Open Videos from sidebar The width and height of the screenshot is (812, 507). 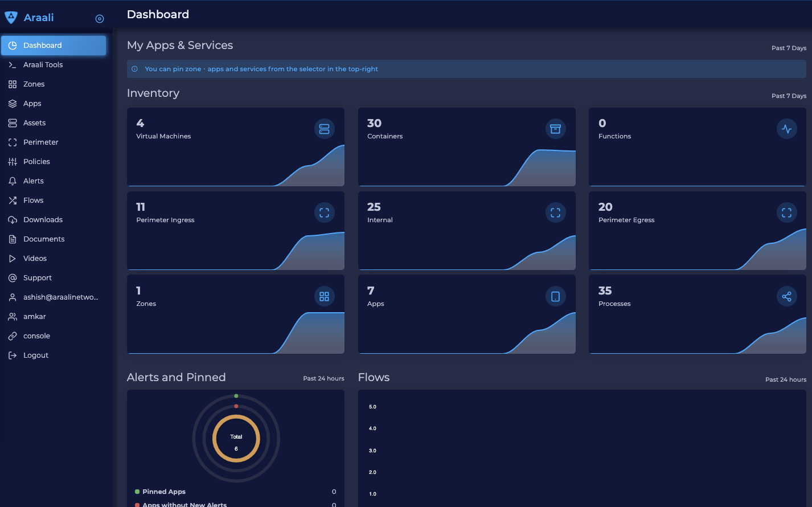54,259
